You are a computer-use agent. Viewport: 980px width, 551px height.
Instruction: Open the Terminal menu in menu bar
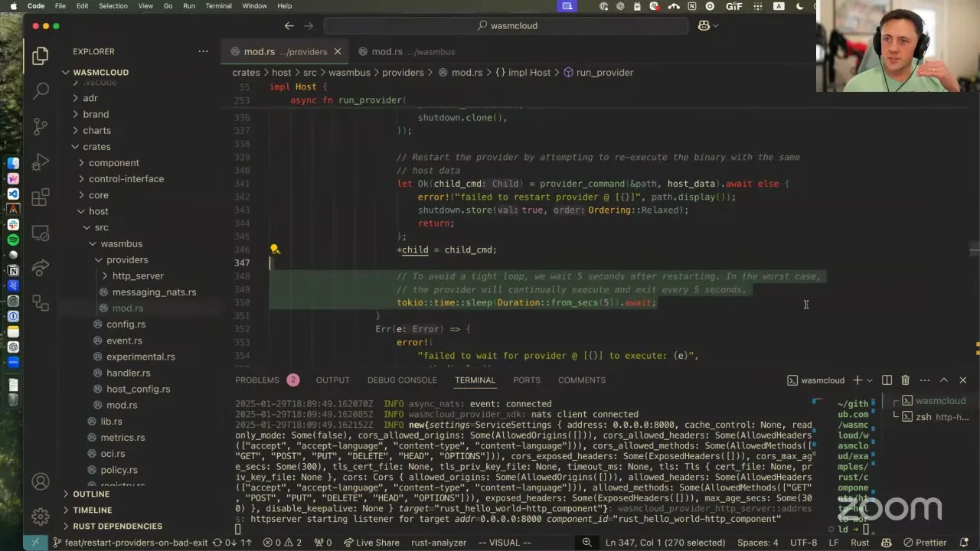point(218,6)
